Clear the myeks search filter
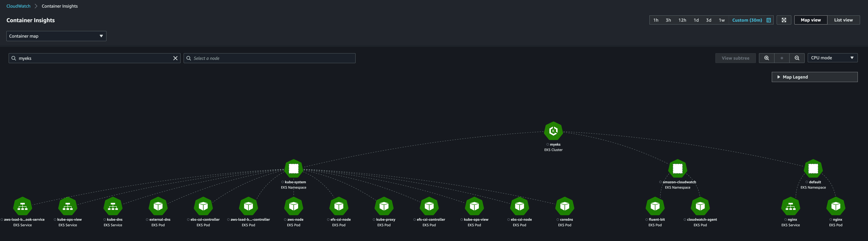 click(175, 58)
